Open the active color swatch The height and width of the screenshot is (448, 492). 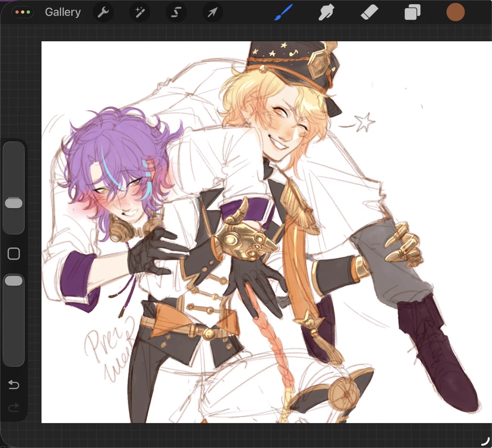coord(456,12)
